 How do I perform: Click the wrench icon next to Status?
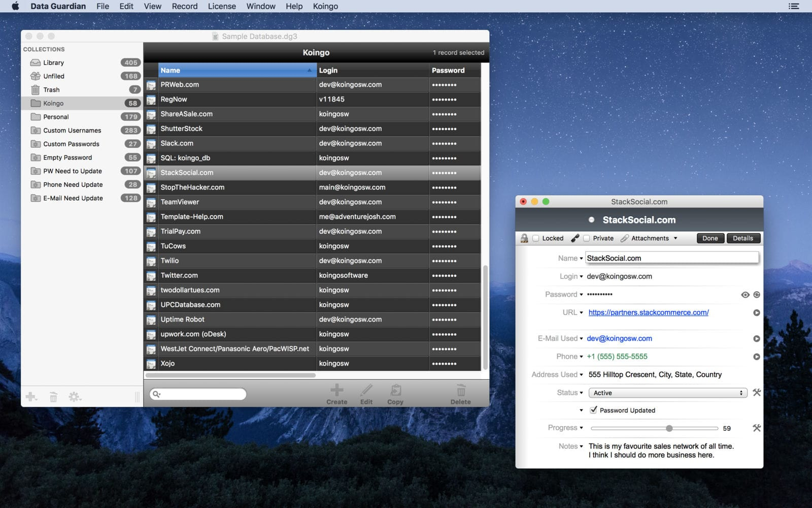757,393
